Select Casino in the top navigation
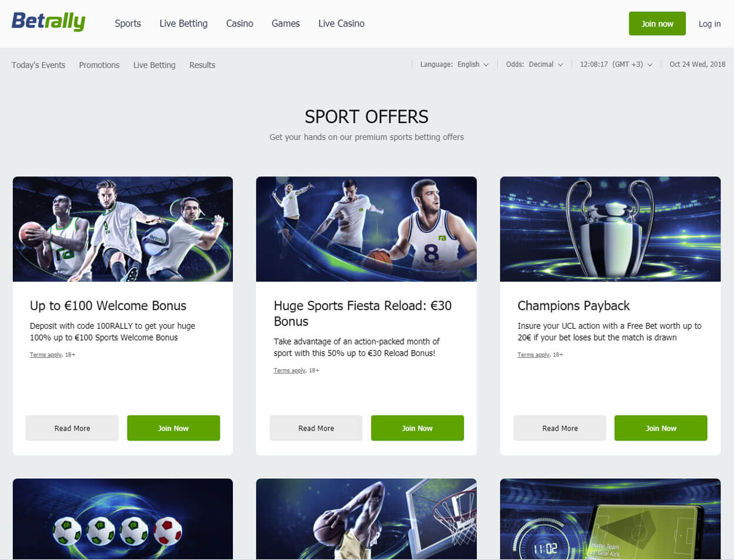The height and width of the screenshot is (560, 734). (x=239, y=24)
